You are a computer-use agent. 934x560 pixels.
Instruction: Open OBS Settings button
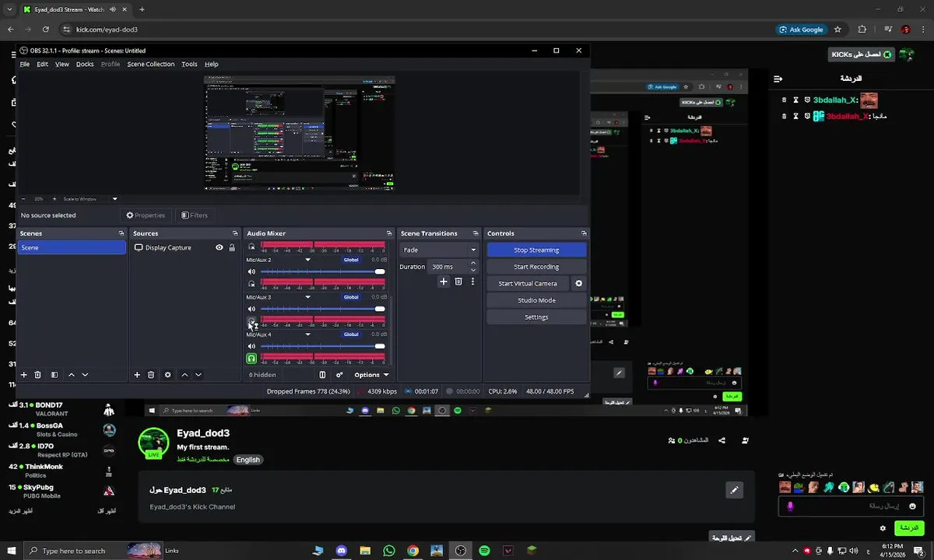click(x=536, y=317)
